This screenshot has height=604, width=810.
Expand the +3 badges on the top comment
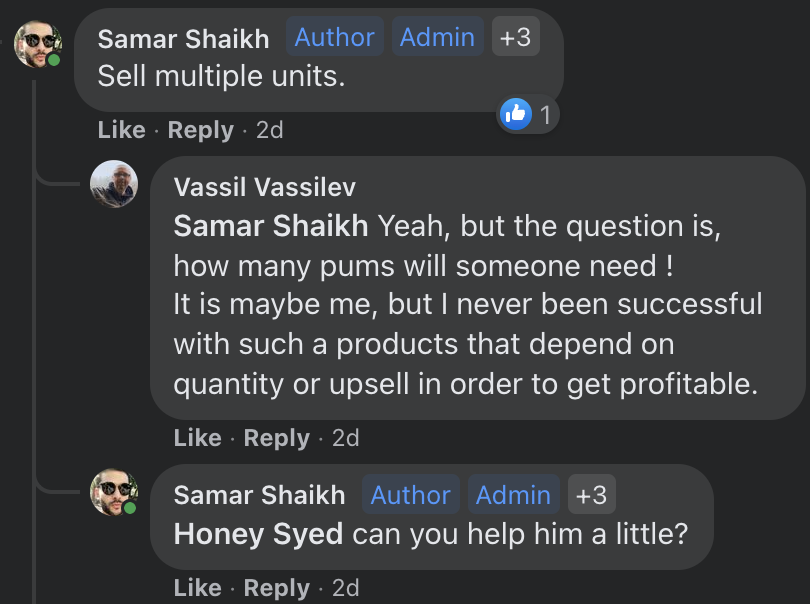point(515,38)
